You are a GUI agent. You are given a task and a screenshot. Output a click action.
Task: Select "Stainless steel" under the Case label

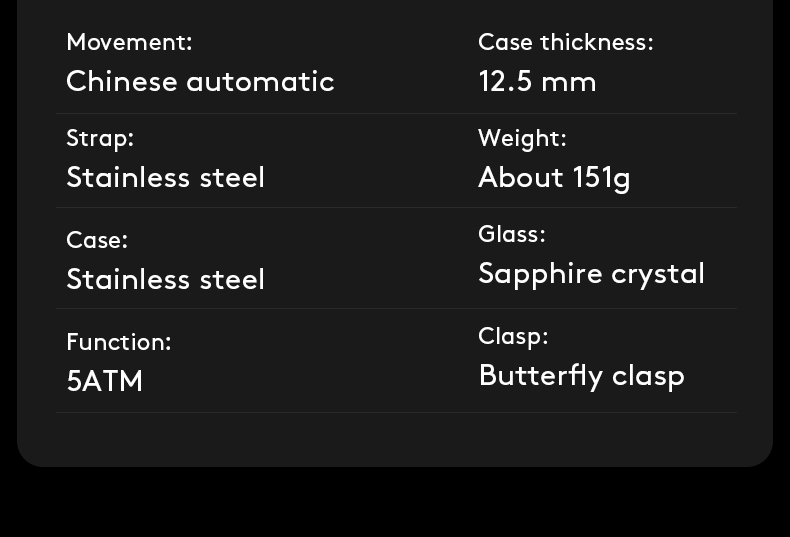coord(165,279)
